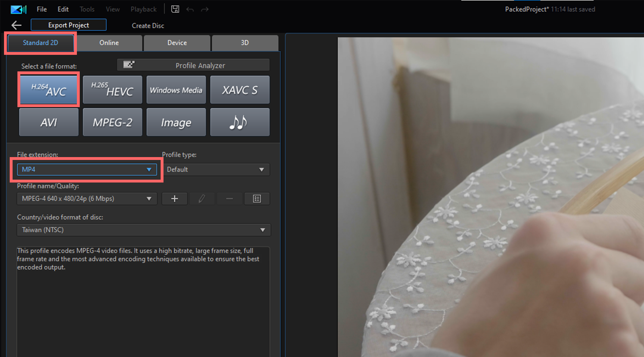Switch to the Online tab
Image resolution: width=644 pixels, height=357 pixels.
click(x=109, y=43)
